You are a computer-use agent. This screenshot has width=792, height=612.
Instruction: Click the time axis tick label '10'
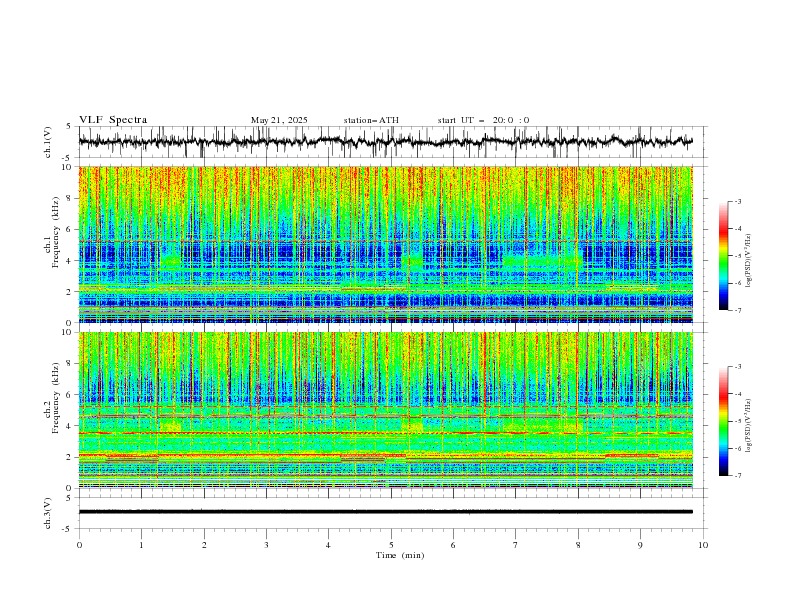click(x=703, y=545)
